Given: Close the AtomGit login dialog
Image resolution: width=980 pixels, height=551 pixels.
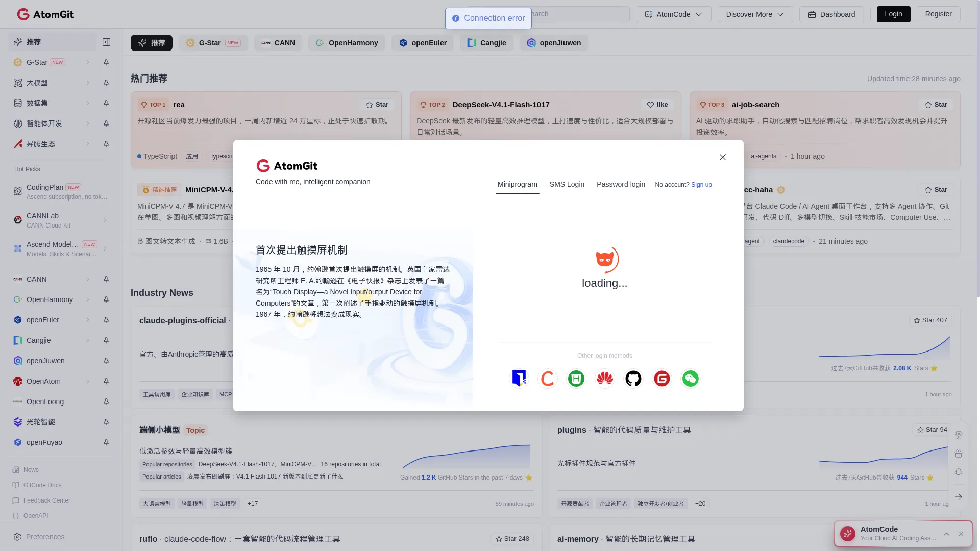Looking at the screenshot, I should (x=722, y=157).
